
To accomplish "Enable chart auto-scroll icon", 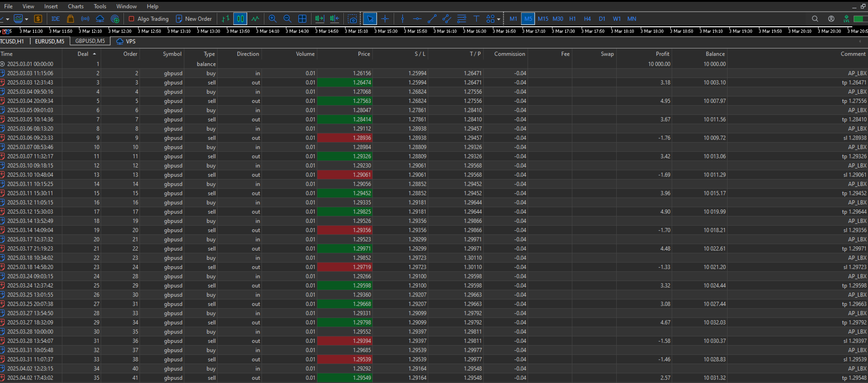I will pos(320,19).
